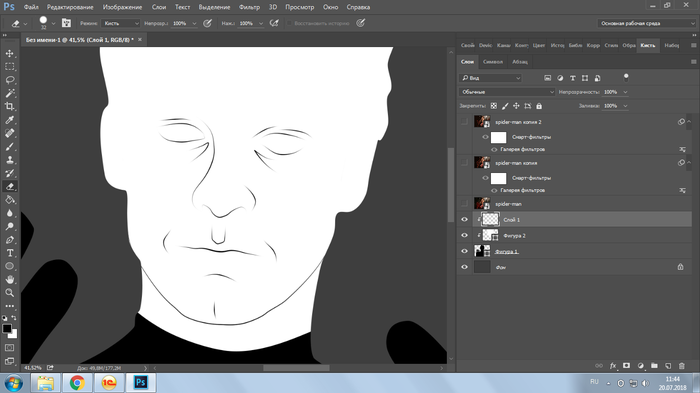This screenshot has width=700, height=393.
Task: Open the blend mode Обычные dropdown
Action: click(x=507, y=92)
